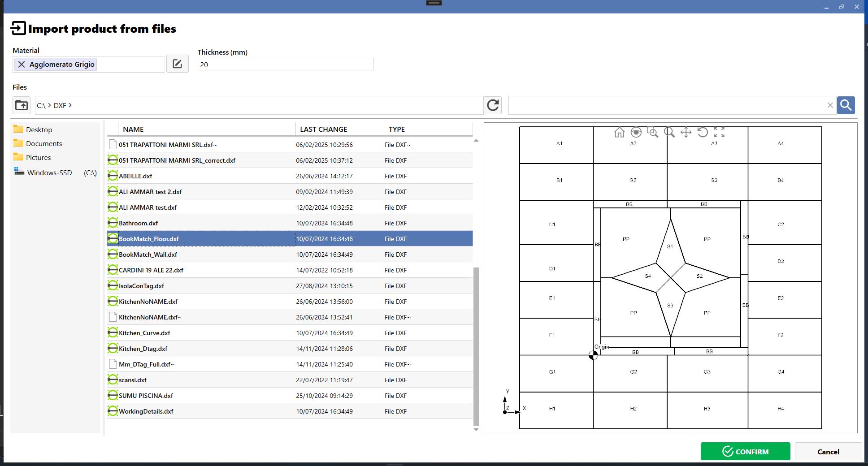The height and width of the screenshot is (466, 868).
Task: Select the file Kitchen_Dtag.dxf
Action: point(290,349)
